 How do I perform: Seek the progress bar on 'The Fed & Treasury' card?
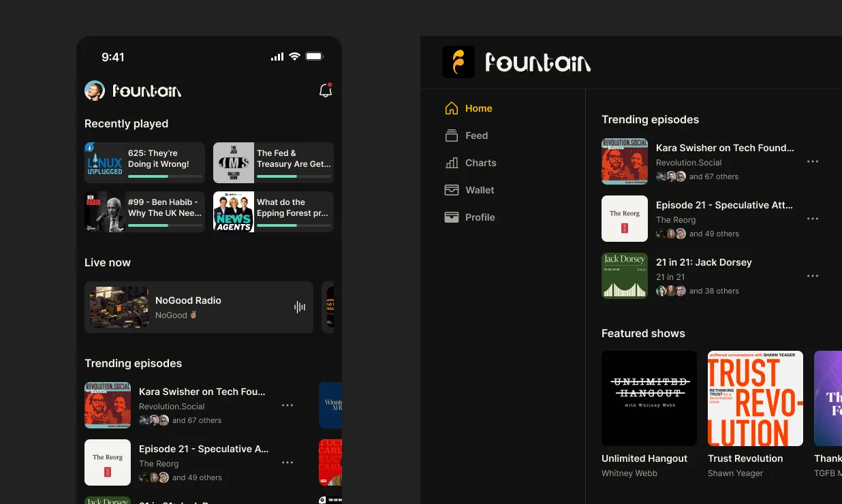[x=294, y=176]
